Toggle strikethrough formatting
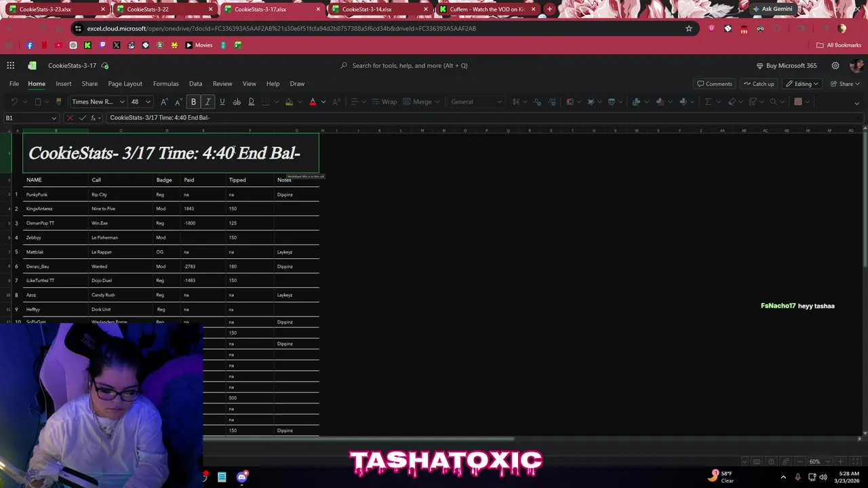Screen dimensions: 868x488 [237, 102]
